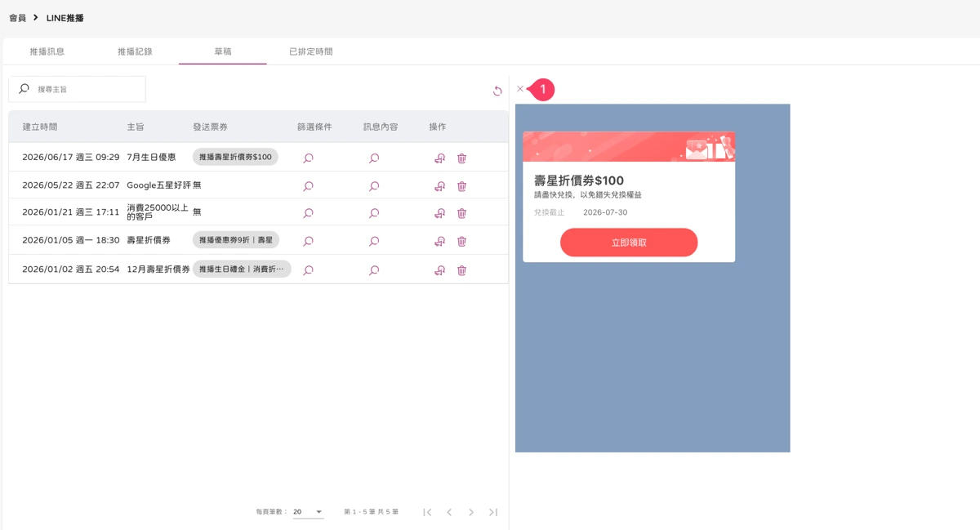View message content of 12月壽星折價券

click(x=374, y=270)
